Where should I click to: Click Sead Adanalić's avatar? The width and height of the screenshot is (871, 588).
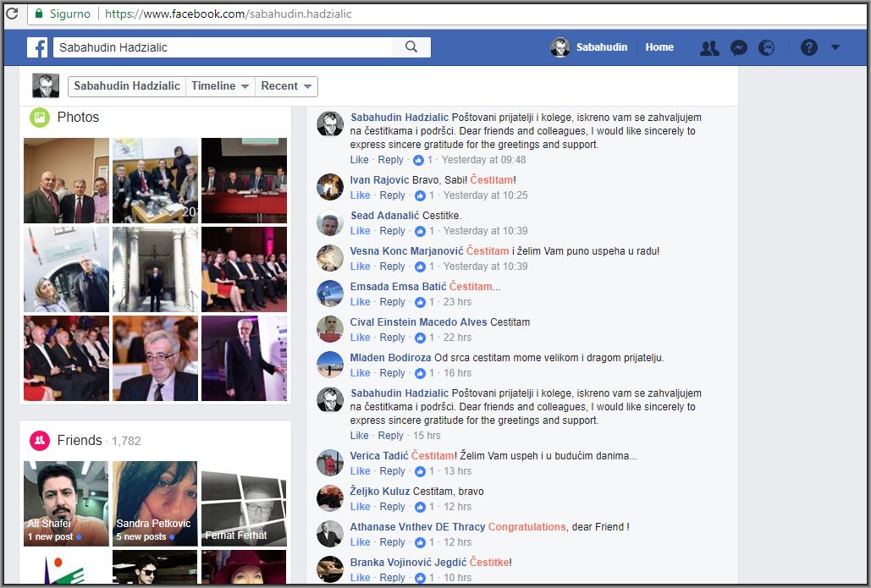[330, 223]
